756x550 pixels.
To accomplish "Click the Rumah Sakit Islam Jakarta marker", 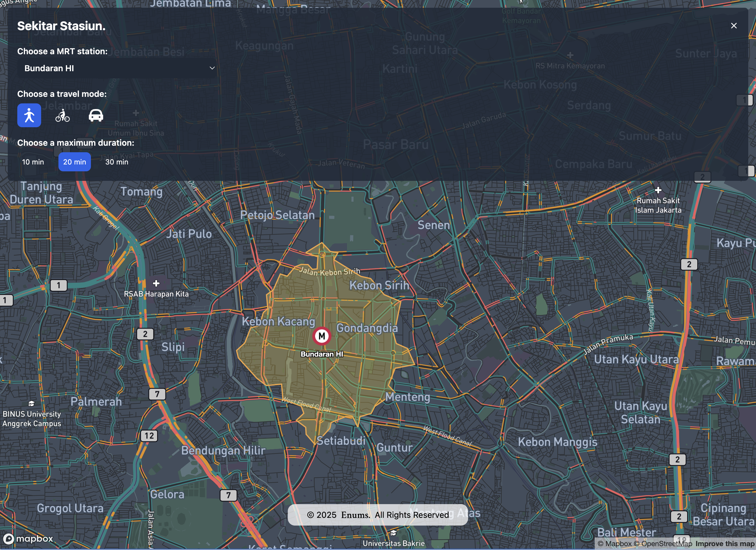I will pyautogui.click(x=658, y=191).
